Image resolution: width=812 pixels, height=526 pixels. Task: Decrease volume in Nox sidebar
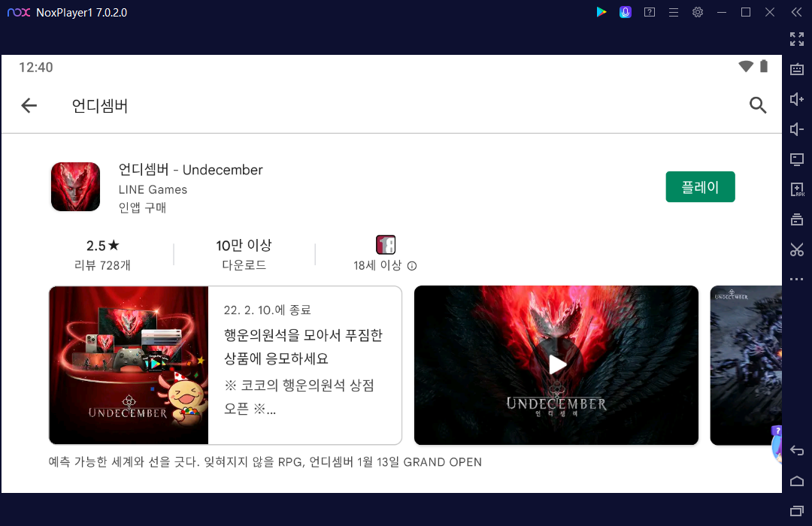[796, 129]
